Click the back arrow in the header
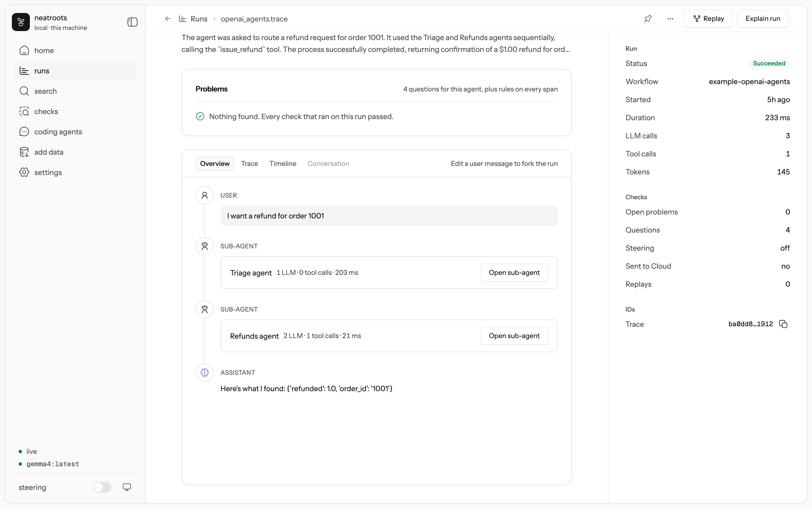The image size is (812, 508). click(x=168, y=19)
